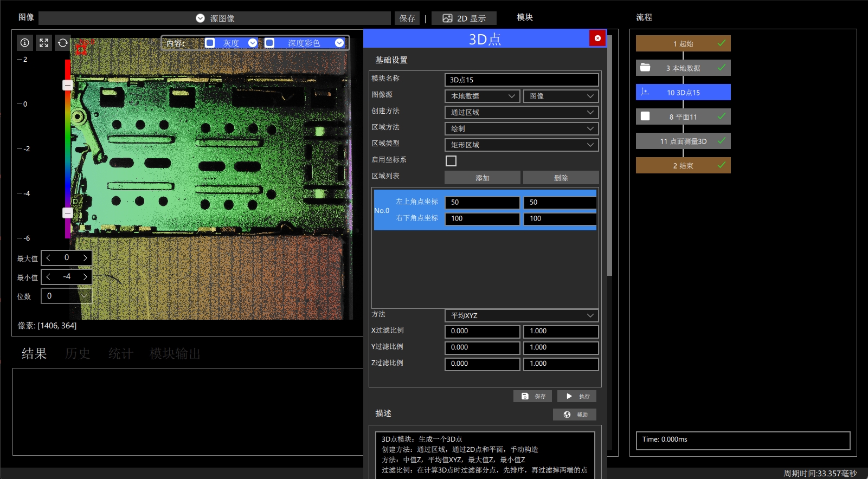The image size is (868, 479).
Task: Select the 10 3D点15 flow step
Action: 683,92
